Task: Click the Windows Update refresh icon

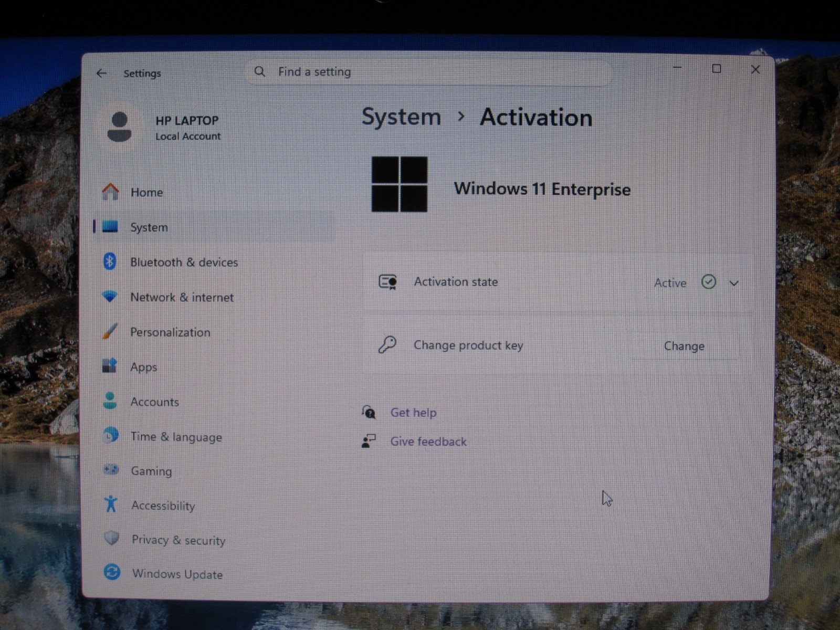Action: point(112,572)
